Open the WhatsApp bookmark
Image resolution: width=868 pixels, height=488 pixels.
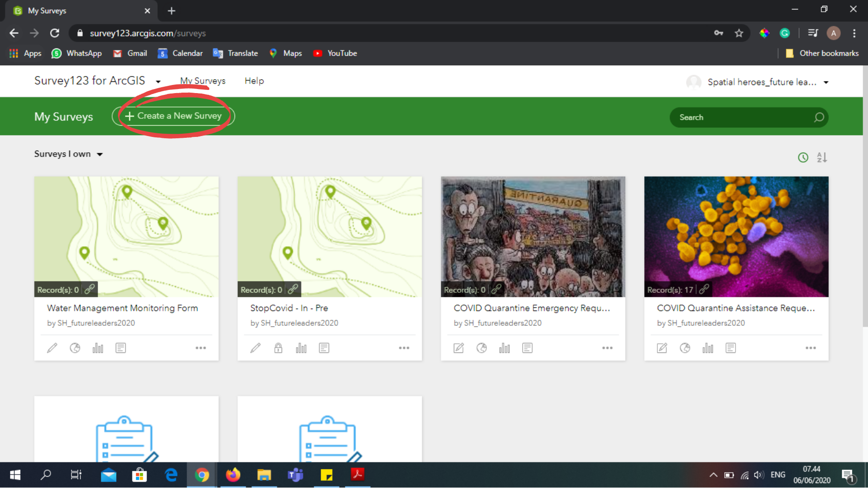click(x=76, y=53)
